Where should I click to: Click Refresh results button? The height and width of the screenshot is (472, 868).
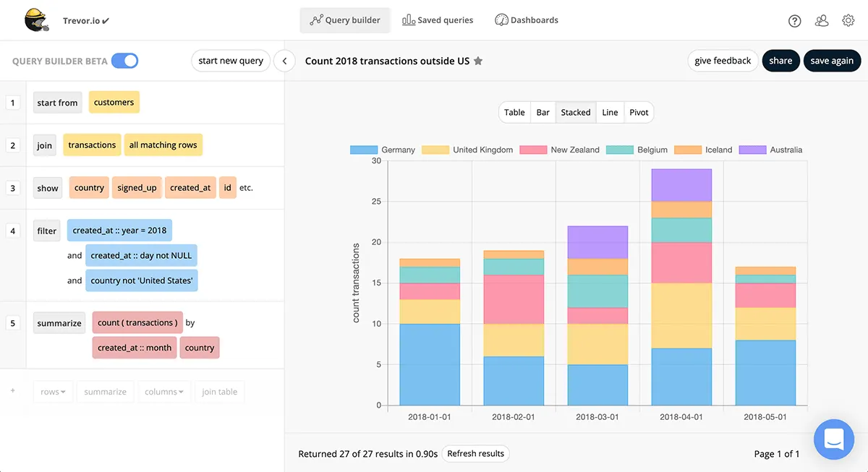pyautogui.click(x=475, y=454)
